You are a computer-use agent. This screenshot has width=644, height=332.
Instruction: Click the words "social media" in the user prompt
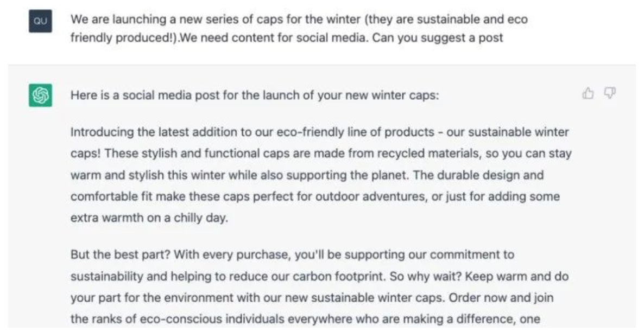(339, 38)
